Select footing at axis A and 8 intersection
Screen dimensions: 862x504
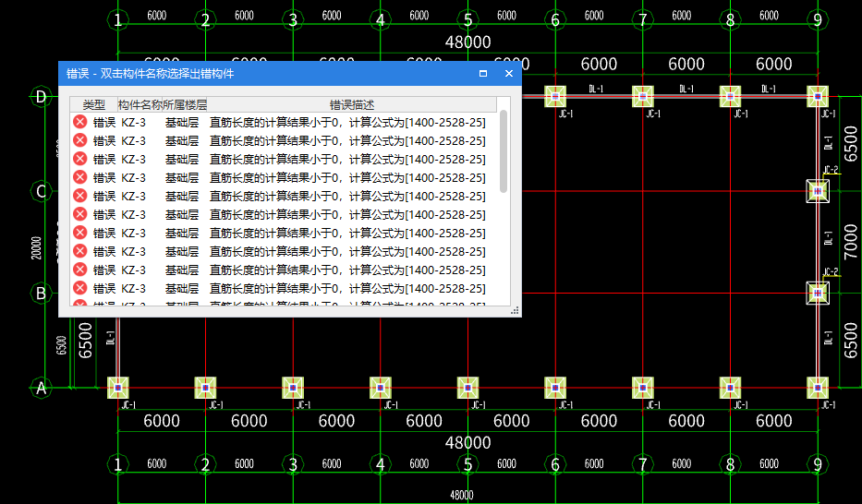pyautogui.click(x=730, y=388)
